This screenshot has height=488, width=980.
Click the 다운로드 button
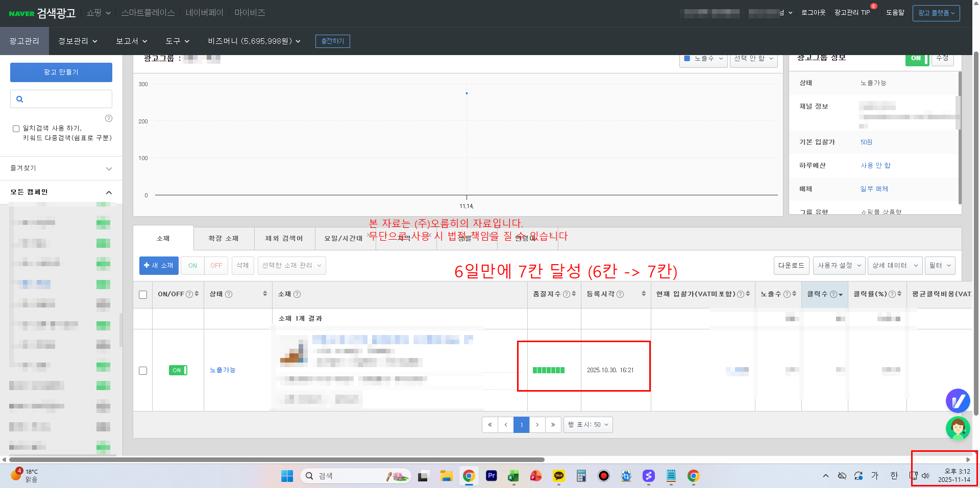[x=791, y=266]
